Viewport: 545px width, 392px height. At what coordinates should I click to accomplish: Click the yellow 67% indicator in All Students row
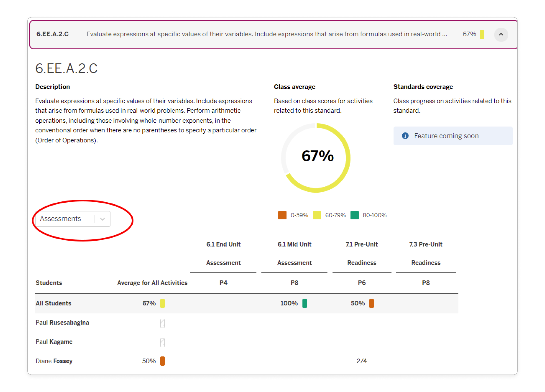[x=162, y=303]
